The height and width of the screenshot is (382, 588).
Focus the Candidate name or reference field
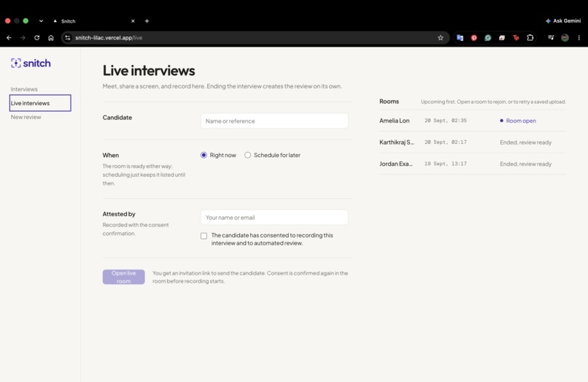pos(274,121)
